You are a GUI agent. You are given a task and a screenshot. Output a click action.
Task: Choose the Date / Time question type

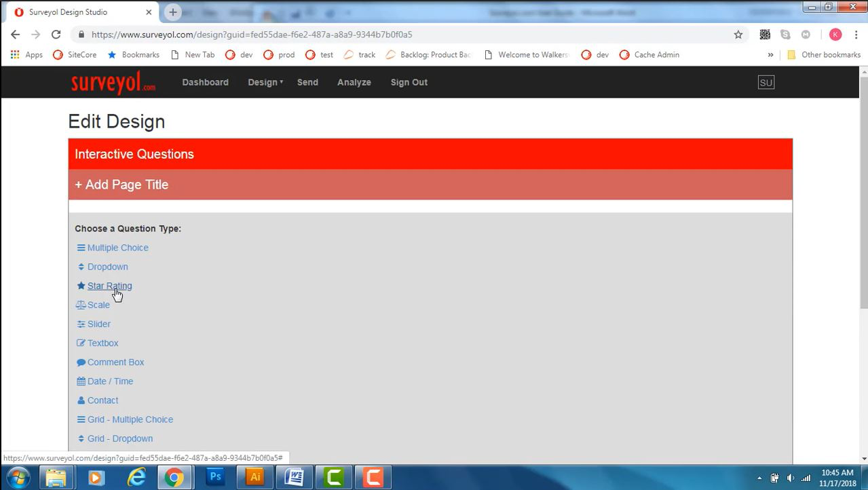coord(110,381)
